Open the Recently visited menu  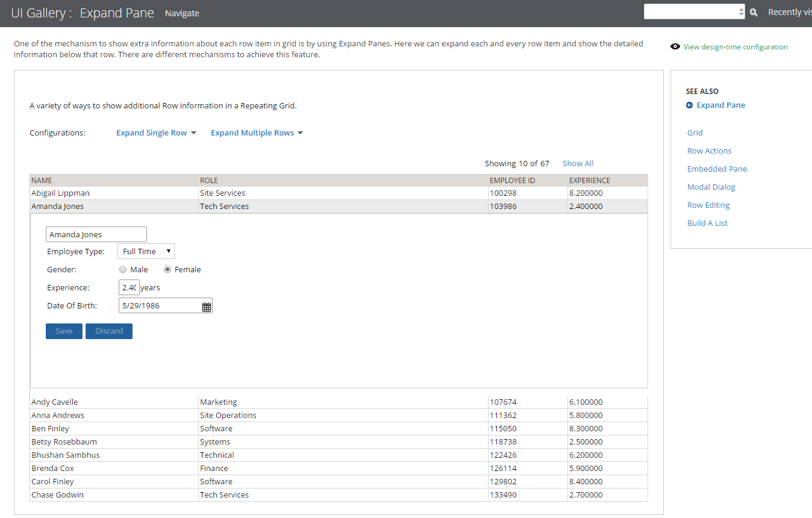[790, 12]
